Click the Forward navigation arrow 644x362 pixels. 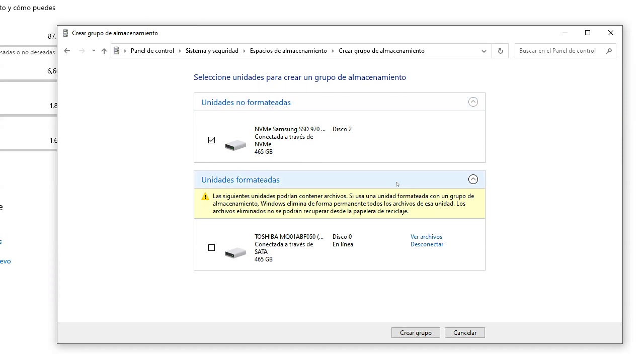click(82, 51)
